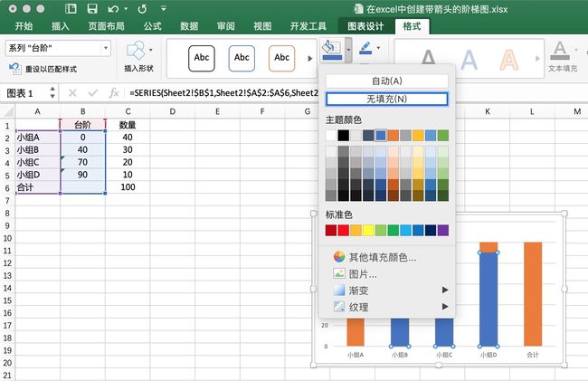The height and width of the screenshot is (381, 588).
Task: Click the fx insert function icon
Action: (114, 93)
